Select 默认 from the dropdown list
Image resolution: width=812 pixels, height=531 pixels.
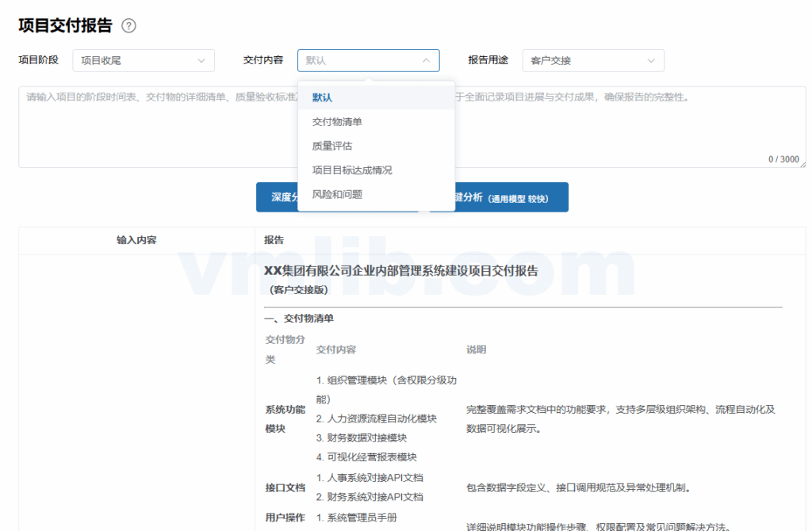tap(322, 97)
